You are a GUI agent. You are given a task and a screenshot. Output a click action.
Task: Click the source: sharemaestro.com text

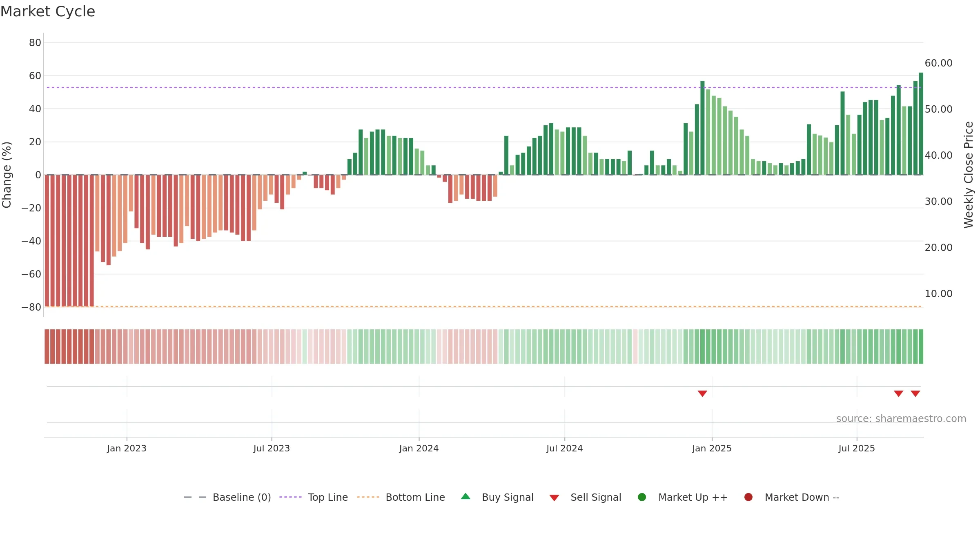pos(901,419)
